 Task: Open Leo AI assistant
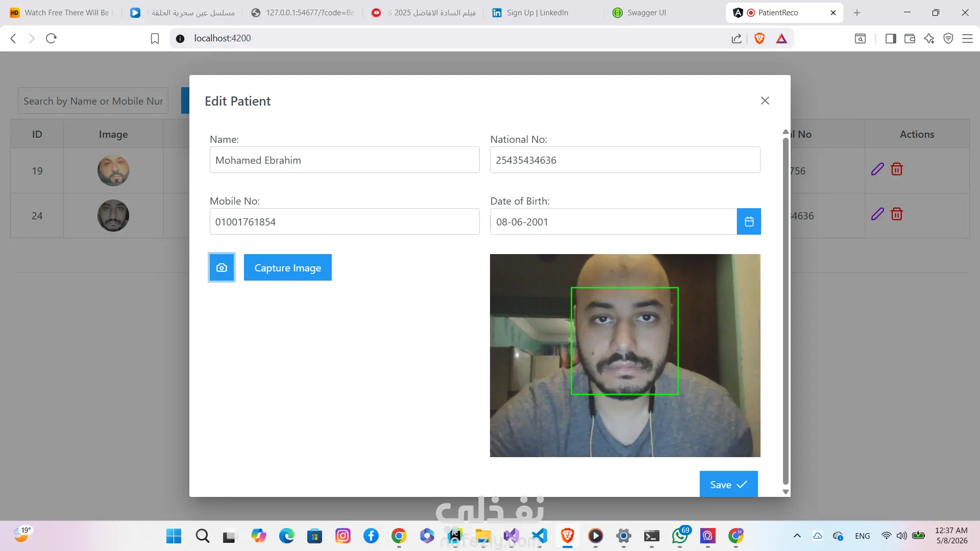[x=929, y=38]
